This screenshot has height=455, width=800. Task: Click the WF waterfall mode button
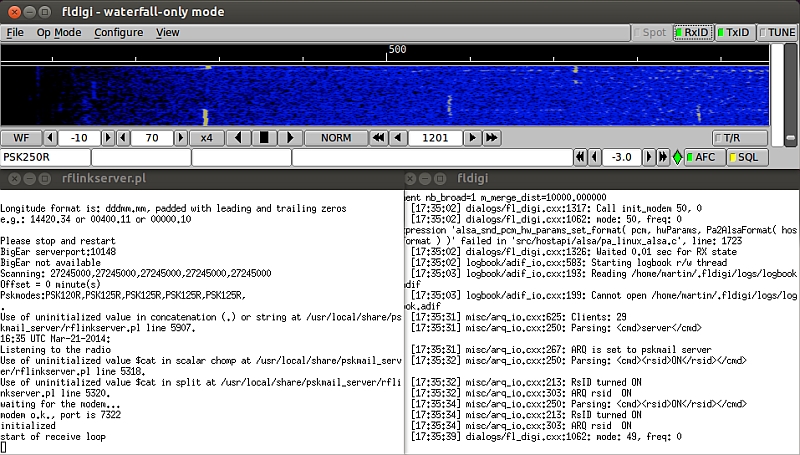pyautogui.click(x=21, y=138)
